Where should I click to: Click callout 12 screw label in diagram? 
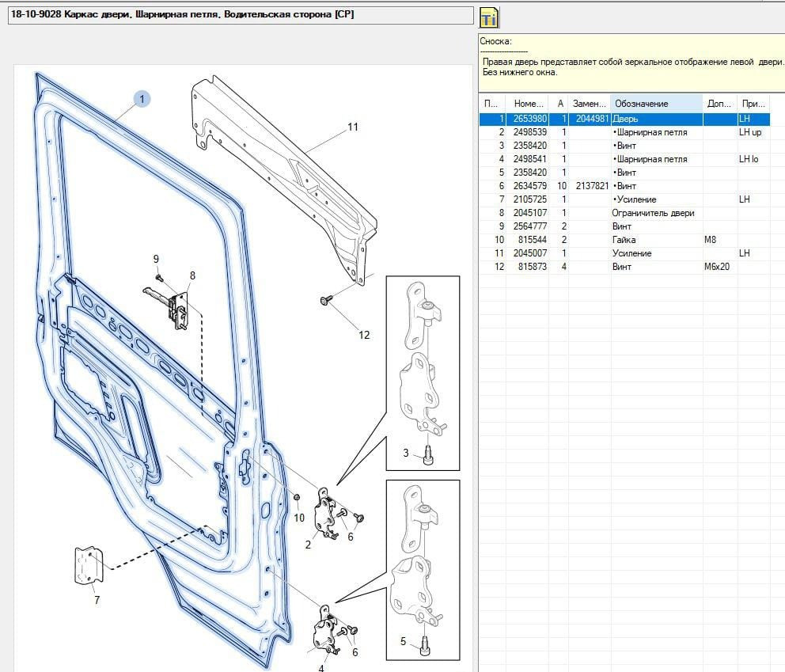pos(364,335)
